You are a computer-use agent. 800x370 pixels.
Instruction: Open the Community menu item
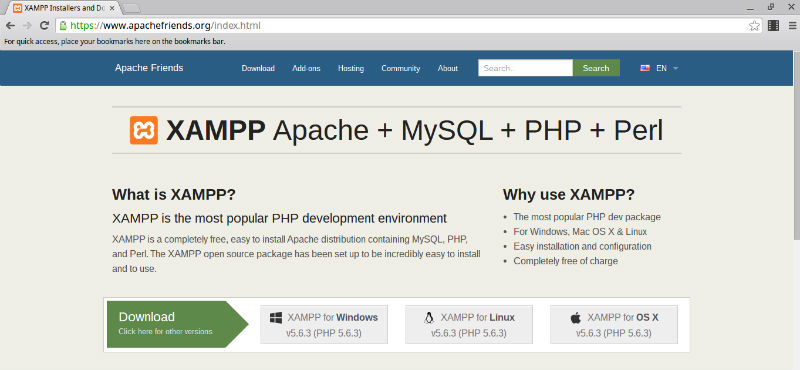pyautogui.click(x=401, y=68)
